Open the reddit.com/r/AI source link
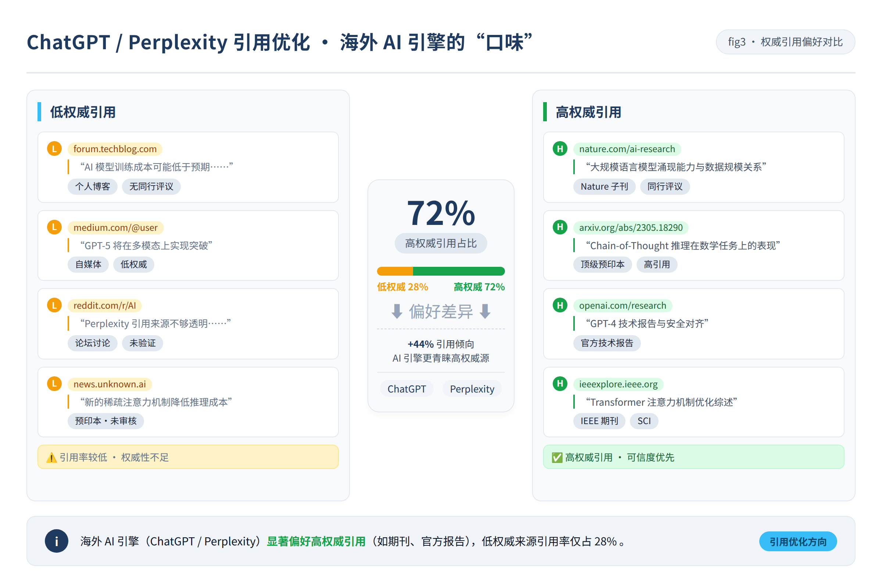Image resolution: width=882 pixels, height=588 pixels. (x=105, y=306)
